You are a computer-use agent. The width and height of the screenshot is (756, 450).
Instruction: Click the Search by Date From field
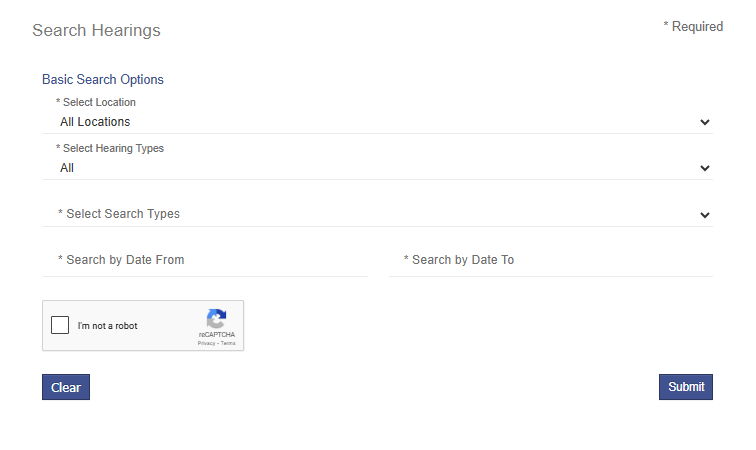coord(205,260)
